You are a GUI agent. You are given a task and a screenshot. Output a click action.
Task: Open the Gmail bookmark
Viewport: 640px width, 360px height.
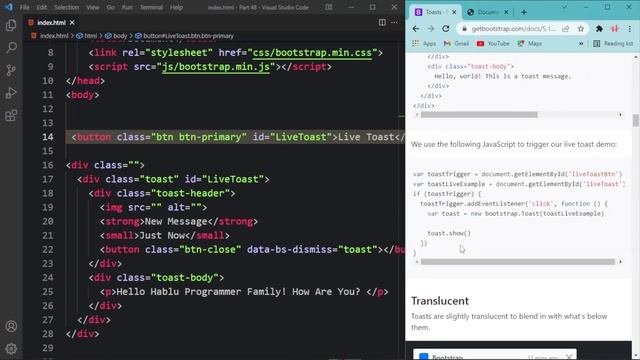tap(456, 43)
